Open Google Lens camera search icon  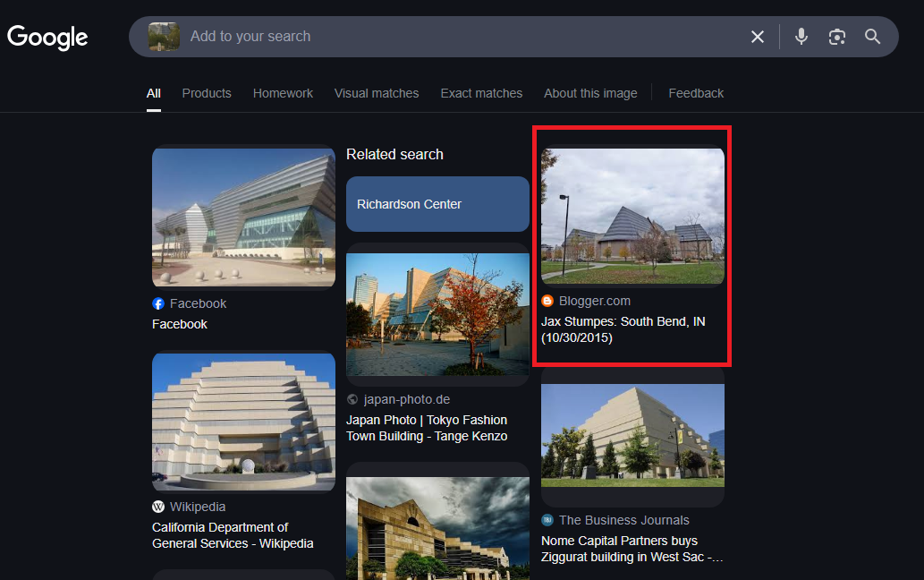836,37
